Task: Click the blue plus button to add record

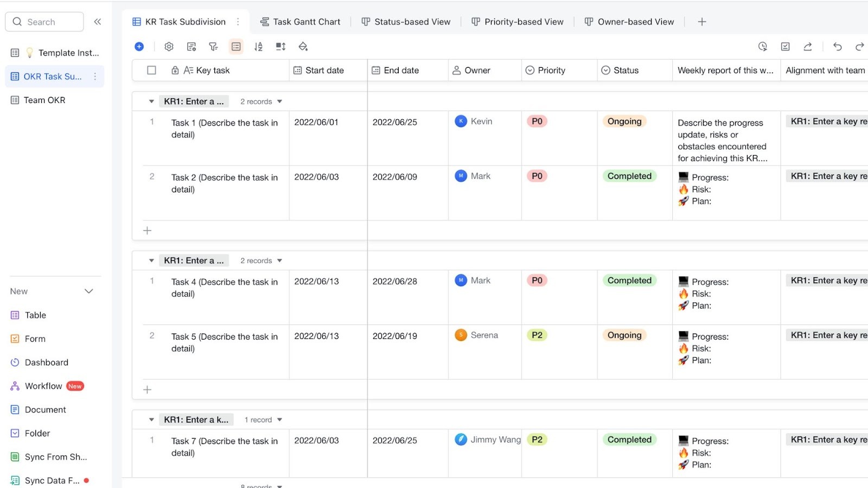Action: (x=139, y=47)
